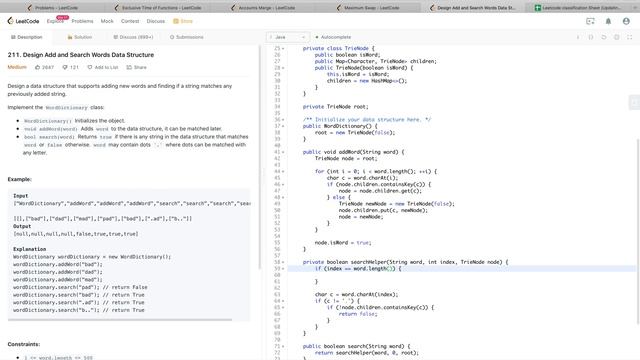Click the Add to List heart icon
640x360 pixels.
(90, 67)
